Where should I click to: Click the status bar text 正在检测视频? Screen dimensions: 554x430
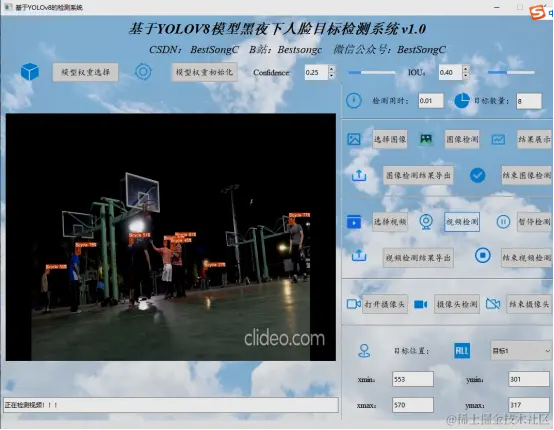[x=31, y=405]
